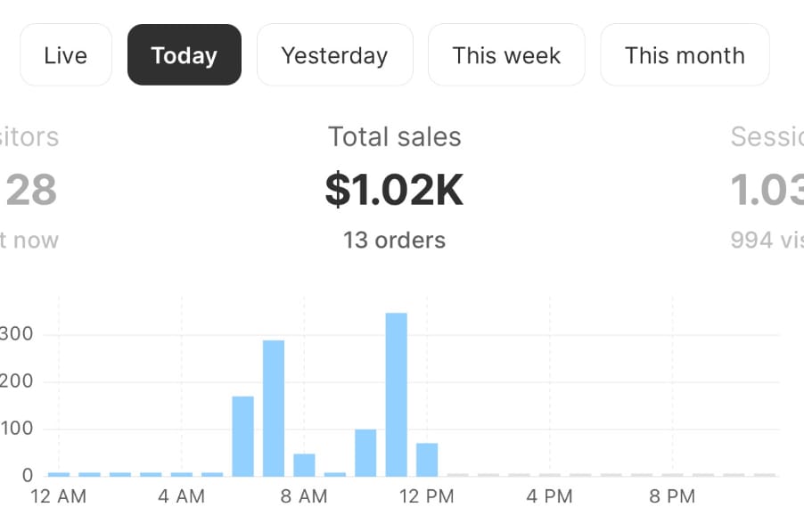Viewport: 804px width, 532px height.
Task: Select the Today tab
Action: point(185,55)
